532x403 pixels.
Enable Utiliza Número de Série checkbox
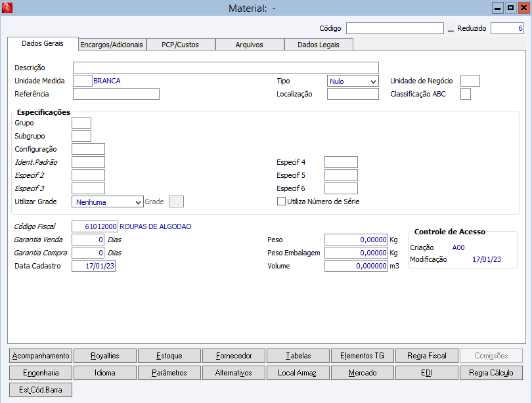point(281,201)
